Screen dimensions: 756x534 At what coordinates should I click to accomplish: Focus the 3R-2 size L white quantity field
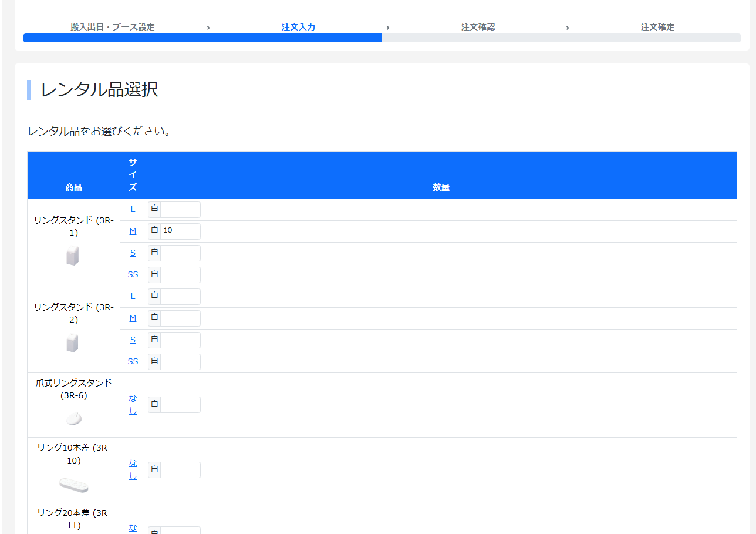[180, 297]
